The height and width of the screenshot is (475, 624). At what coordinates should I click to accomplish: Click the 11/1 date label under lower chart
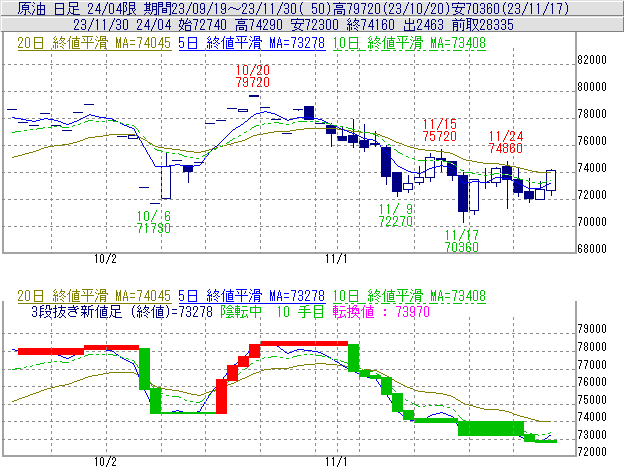click(x=336, y=462)
